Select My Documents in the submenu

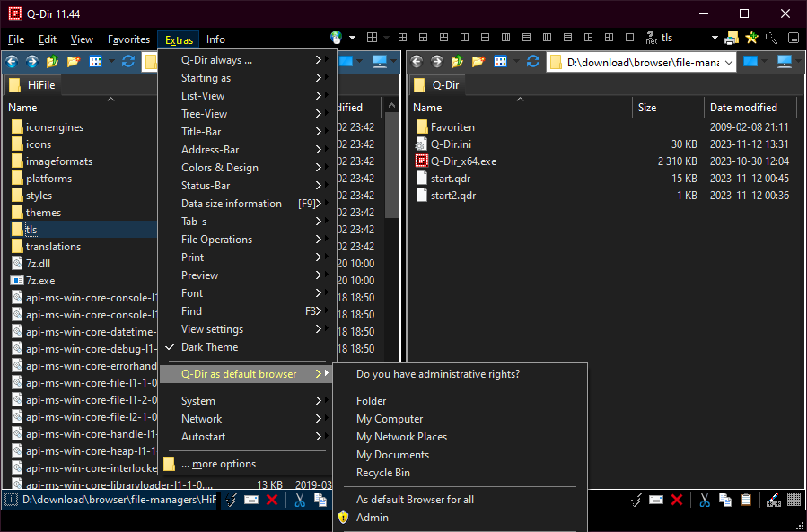(x=392, y=455)
